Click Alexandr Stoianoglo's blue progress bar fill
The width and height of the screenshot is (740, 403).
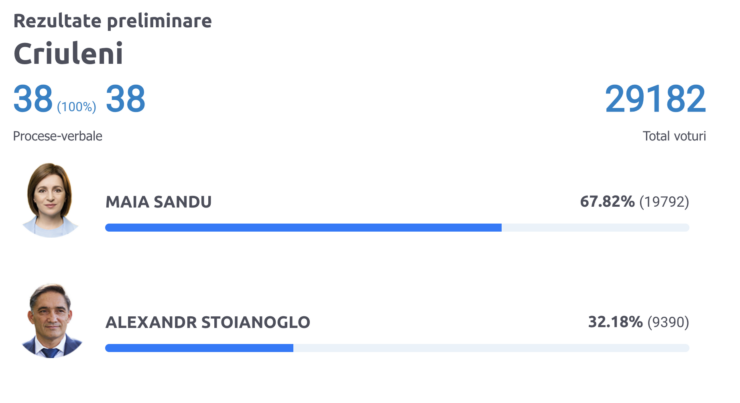pos(199,348)
